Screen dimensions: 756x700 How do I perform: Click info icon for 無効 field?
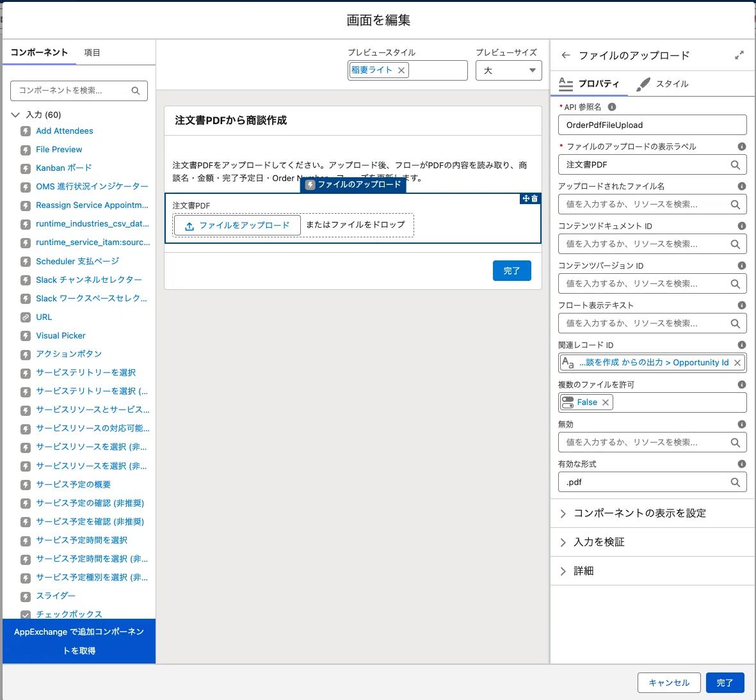[x=741, y=424]
